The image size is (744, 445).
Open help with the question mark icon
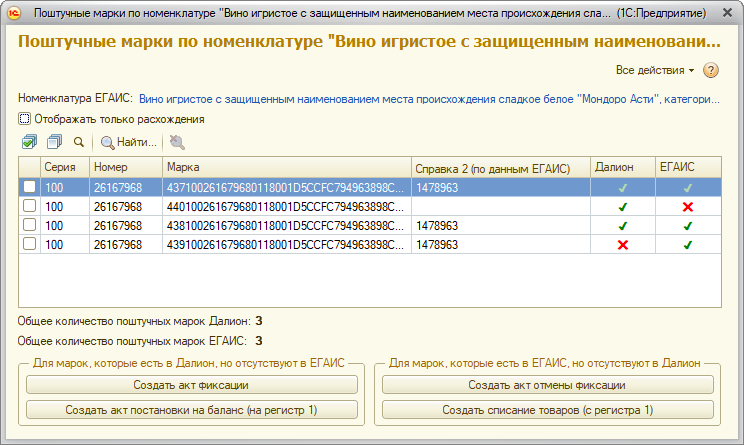[x=710, y=70]
